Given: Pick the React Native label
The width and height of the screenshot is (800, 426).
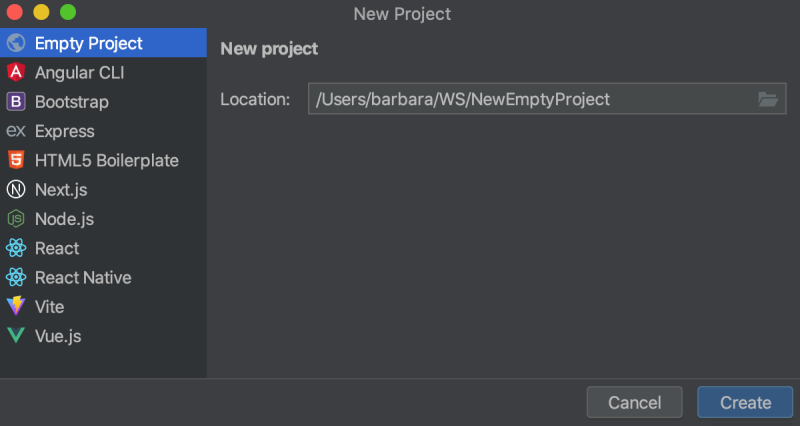Looking at the screenshot, I should (83, 277).
